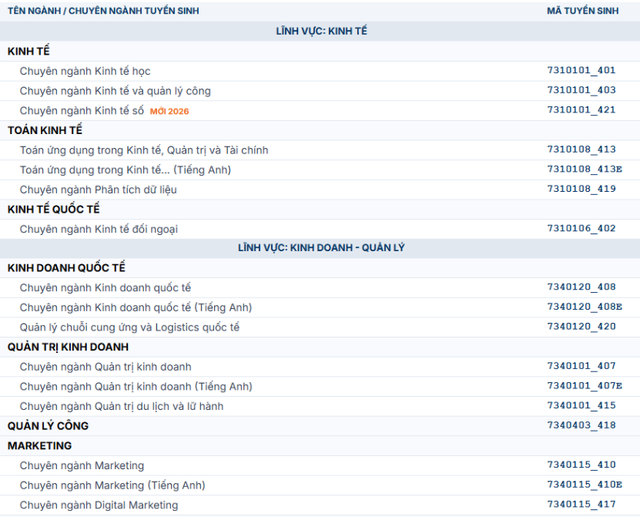Click "Chuyên ngành Phân tích dữ liệu"
The width and height of the screenshot is (640, 517).
97,189
